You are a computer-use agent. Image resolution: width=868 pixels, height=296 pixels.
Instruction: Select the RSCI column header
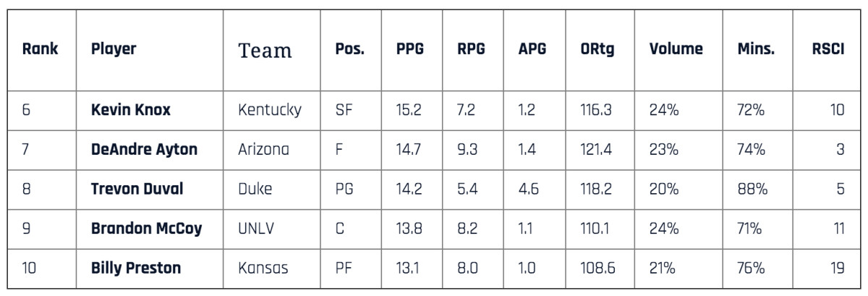(x=828, y=50)
